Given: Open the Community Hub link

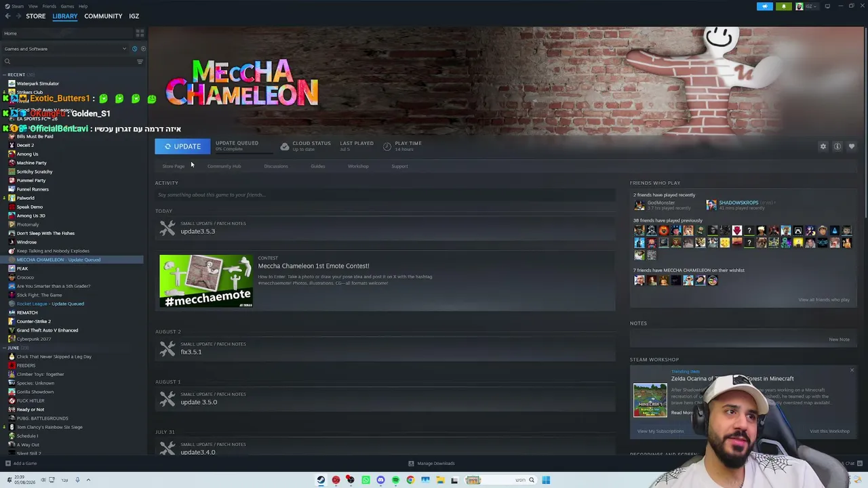Looking at the screenshot, I should pyautogui.click(x=224, y=166).
